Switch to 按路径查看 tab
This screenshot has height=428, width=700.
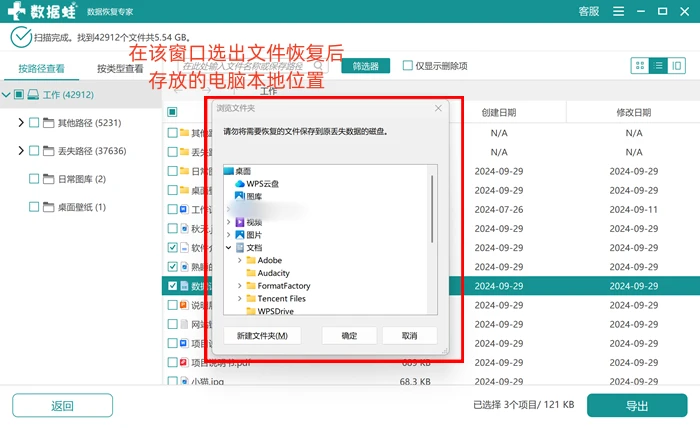(41, 69)
